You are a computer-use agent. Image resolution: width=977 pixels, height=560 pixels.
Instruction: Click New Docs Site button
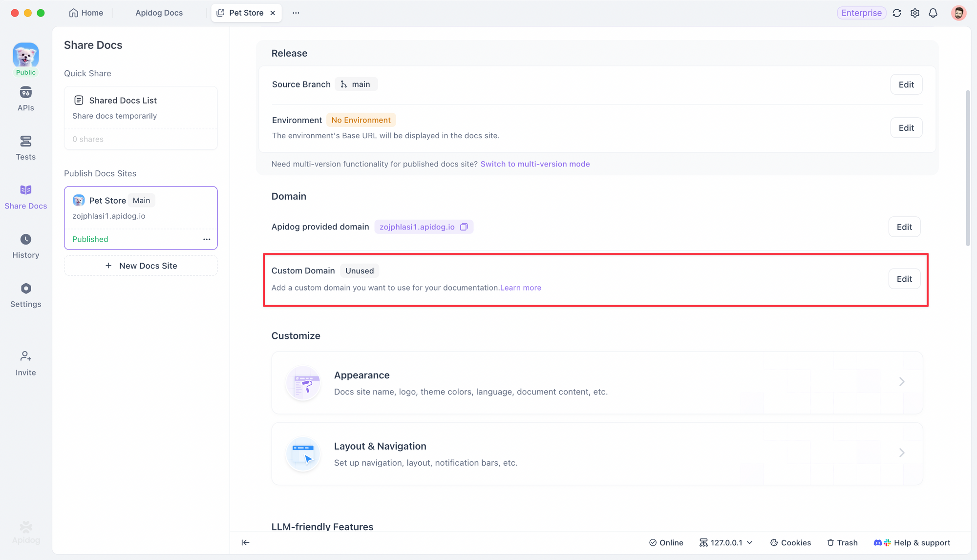pyautogui.click(x=141, y=266)
